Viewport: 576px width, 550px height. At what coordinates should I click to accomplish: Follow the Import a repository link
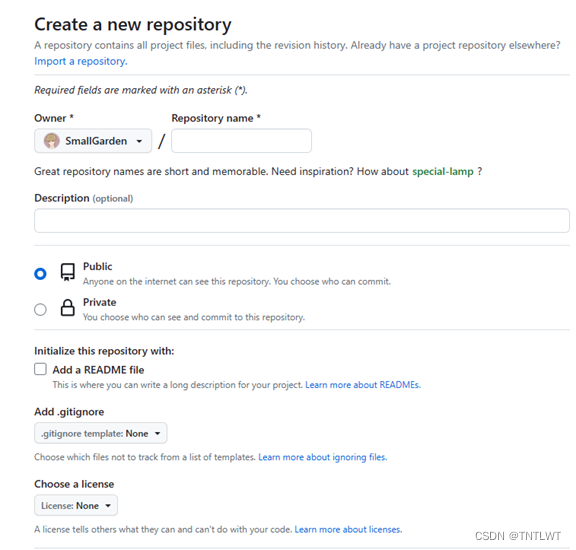(x=81, y=61)
